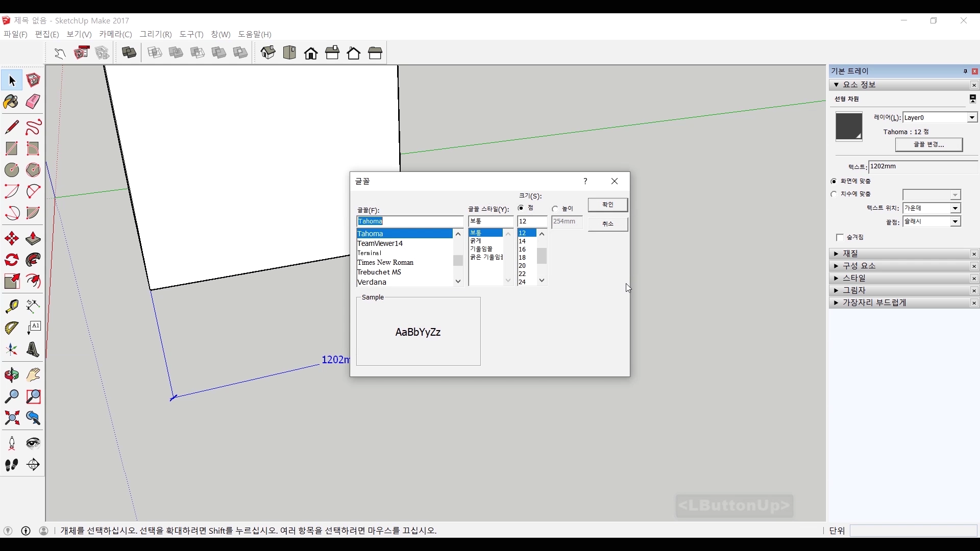
Task: Choose the Orbit camera tool
Action: click(11, 375)
